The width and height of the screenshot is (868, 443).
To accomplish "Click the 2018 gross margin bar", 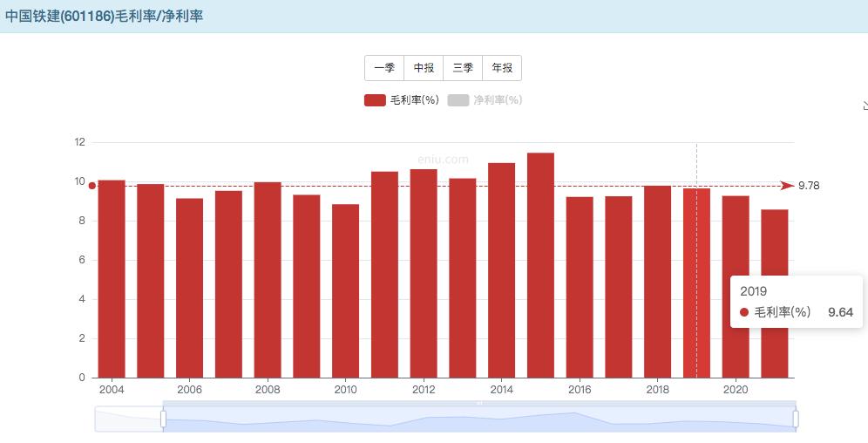I will tap(658, 282).
